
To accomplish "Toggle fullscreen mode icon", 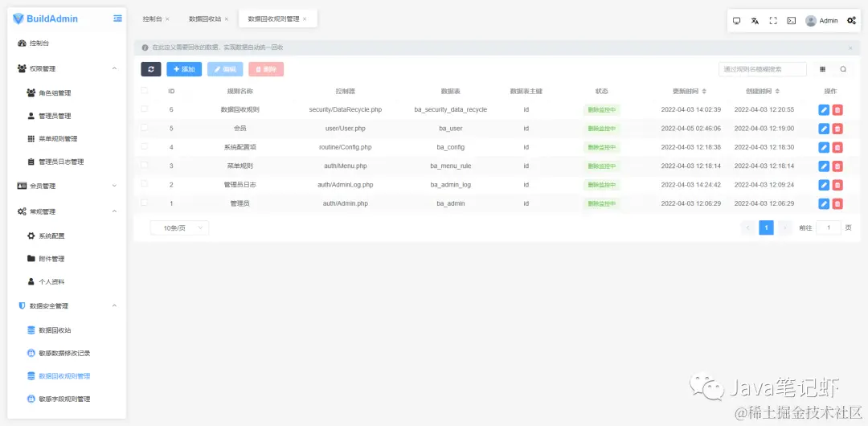I will pyautogui.click(x=773, y=21).
